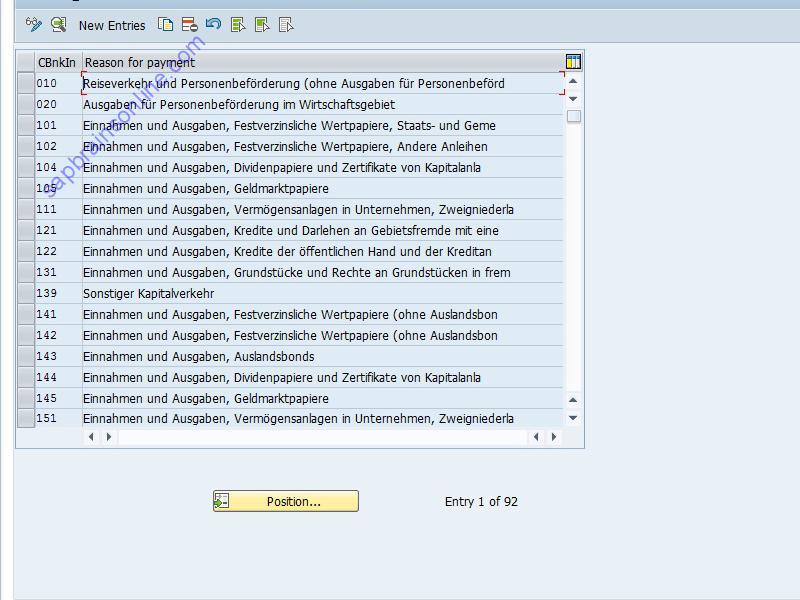This screenshot has width=800, height=600.
Task: Switch to display mode with pencil/glasses icon
Action: 33,25
